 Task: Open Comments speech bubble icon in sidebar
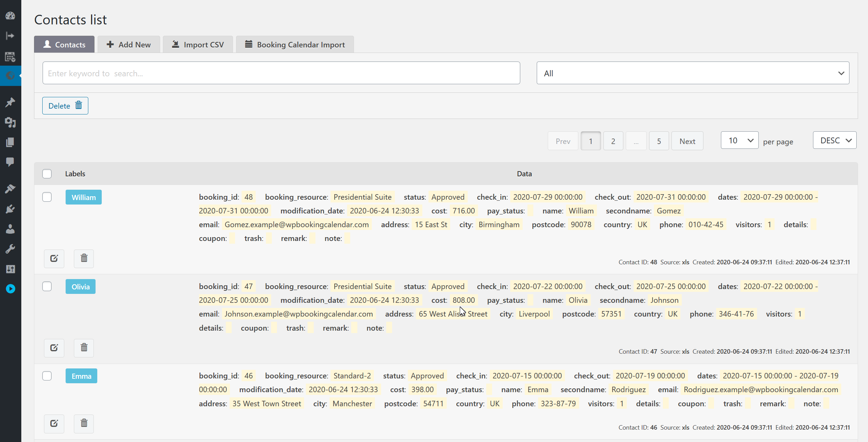[10, 162]
